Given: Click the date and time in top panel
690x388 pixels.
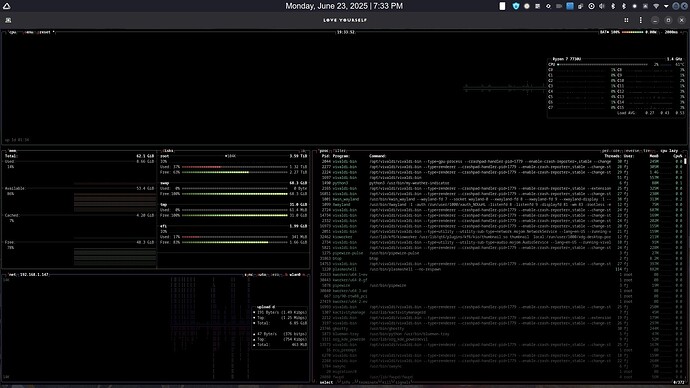Looking at the screenshot, I should 344,6.
